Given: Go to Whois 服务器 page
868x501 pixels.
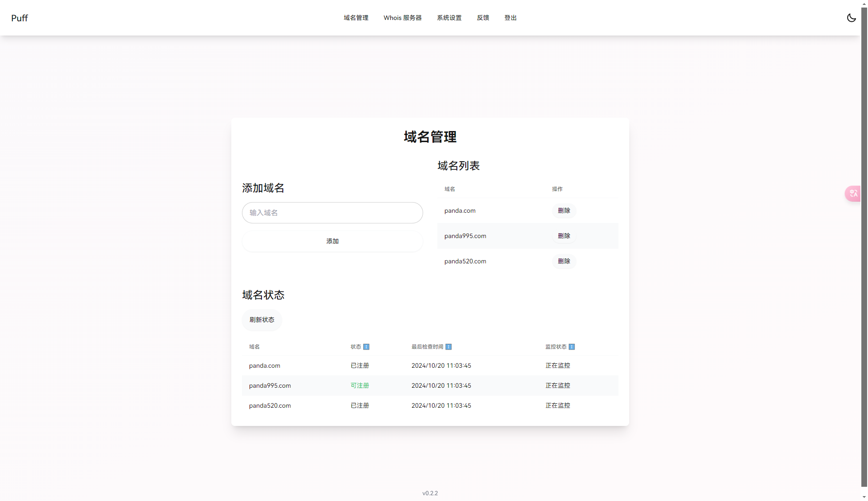Looking at the screenshot, I should tap(403, 18).
